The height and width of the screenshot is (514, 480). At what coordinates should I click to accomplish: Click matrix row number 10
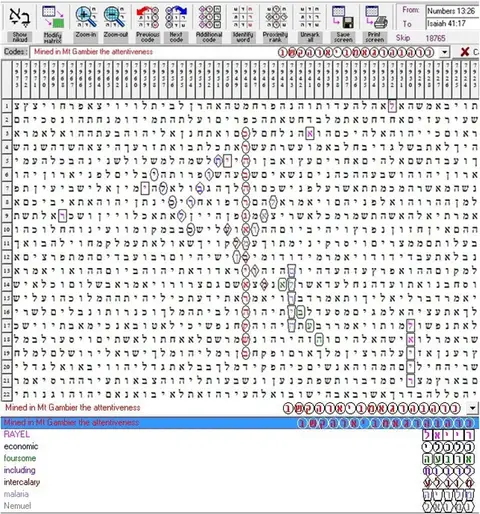click(7, 229)
